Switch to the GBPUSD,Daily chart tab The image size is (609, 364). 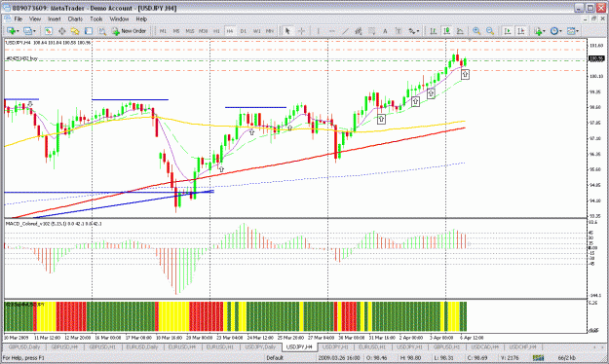click(x=24, y=346)
